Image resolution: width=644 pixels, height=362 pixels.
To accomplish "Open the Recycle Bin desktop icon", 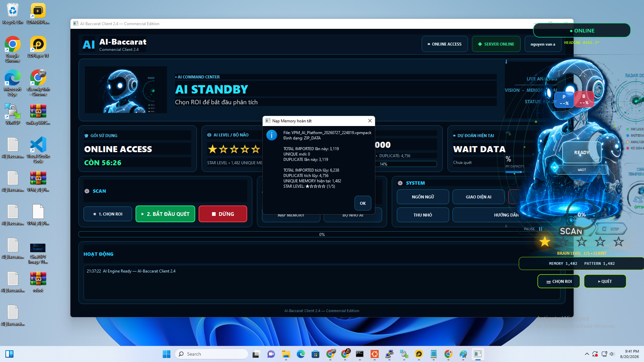I will tap(13, 14).
